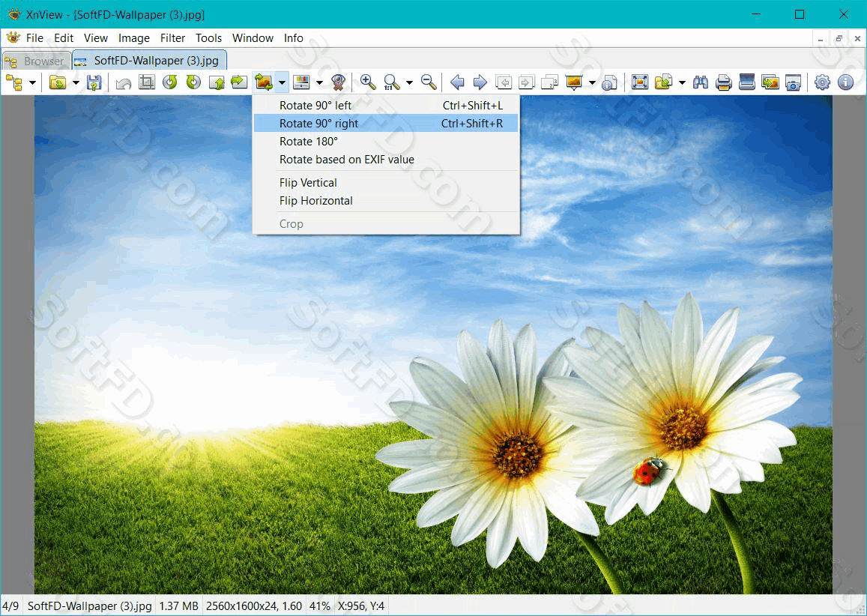Choose Flip Horizontal menu entry
This screenshot has height=616, width=867.
[x=386, y=201]
